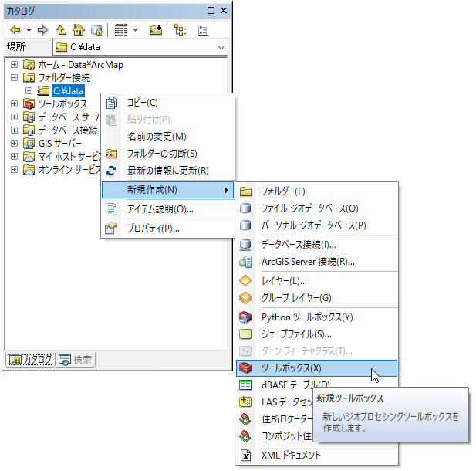Select C:¥data in the catalog tree
This screenshot has width=476, height=471.
click(x=68, y=90)
